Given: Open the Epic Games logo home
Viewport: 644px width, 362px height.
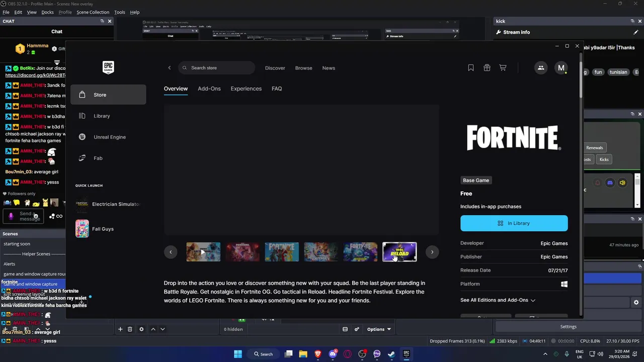Looking at the screenshot, I should [108, 67].
